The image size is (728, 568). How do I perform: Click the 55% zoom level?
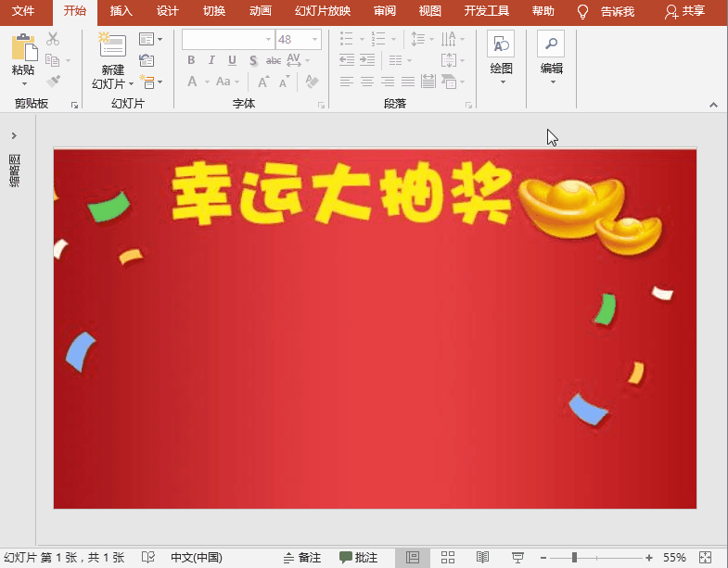674,557
